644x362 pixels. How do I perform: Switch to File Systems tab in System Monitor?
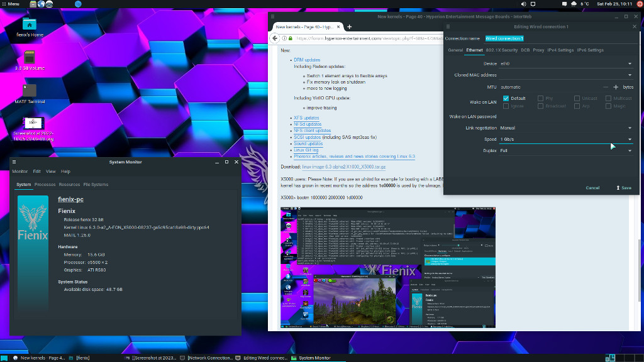coord(96,185)
